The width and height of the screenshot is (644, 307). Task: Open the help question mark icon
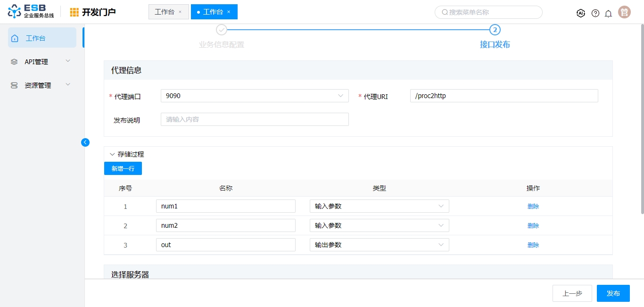[x=595, y=13]
